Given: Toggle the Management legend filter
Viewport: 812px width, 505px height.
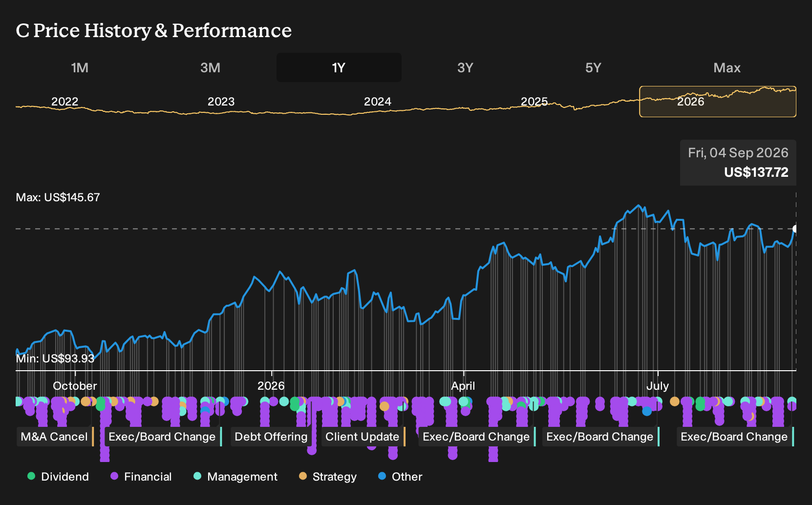Looking at the screenshot, I should pyautogui.click(x=235, y=477).
